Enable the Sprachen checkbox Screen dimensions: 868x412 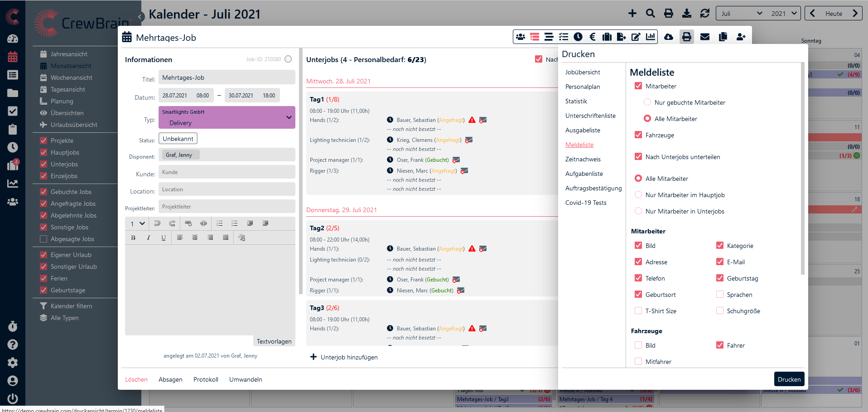coord(720,295)
